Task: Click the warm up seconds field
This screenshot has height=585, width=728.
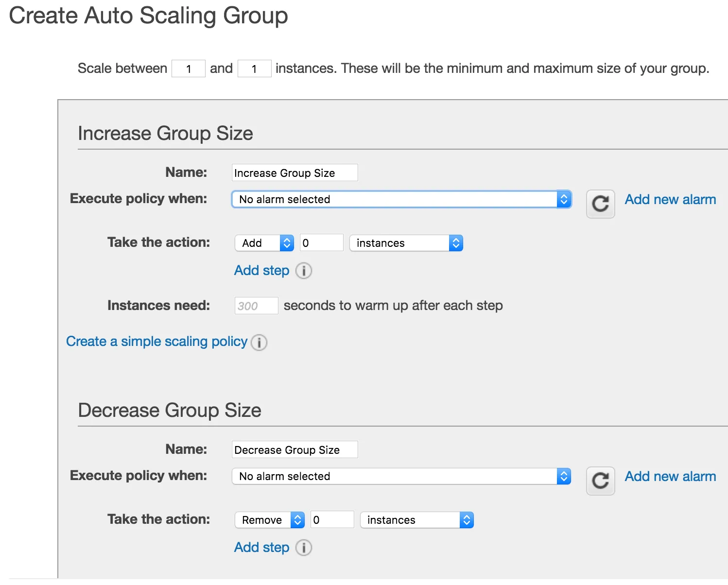Action: click(x=256, y=306)
